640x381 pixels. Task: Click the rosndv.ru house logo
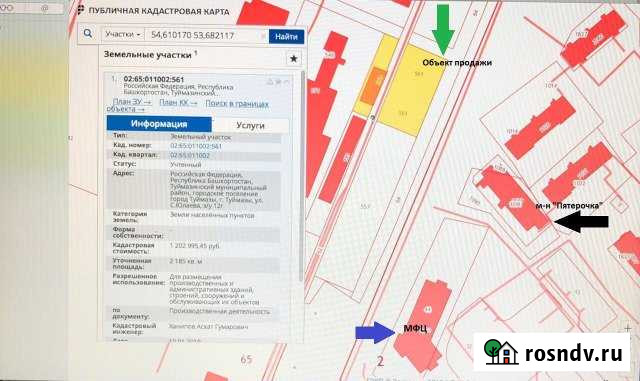pyautogui.click(x=500, y=352)
